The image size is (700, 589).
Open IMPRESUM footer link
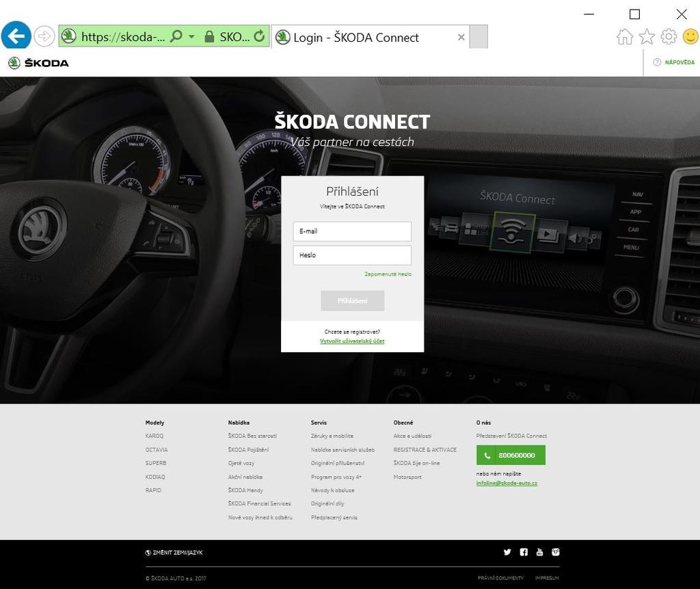point(547,578)
